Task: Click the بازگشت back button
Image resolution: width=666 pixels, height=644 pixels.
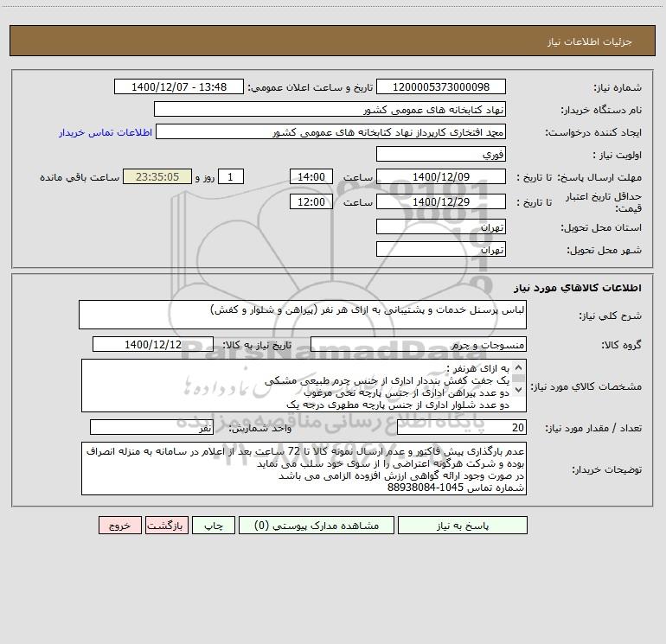Action: (166, 525)
